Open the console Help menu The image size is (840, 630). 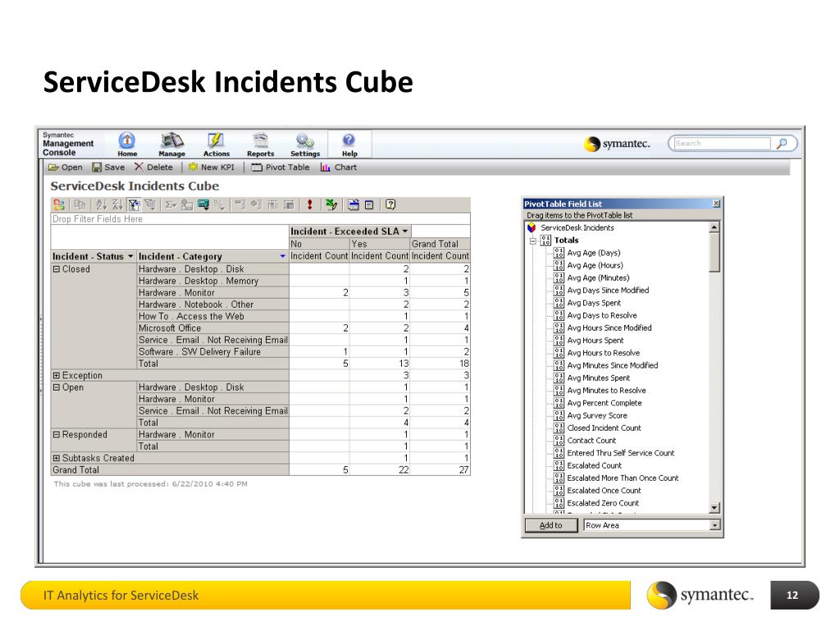(x=349, y=144)
